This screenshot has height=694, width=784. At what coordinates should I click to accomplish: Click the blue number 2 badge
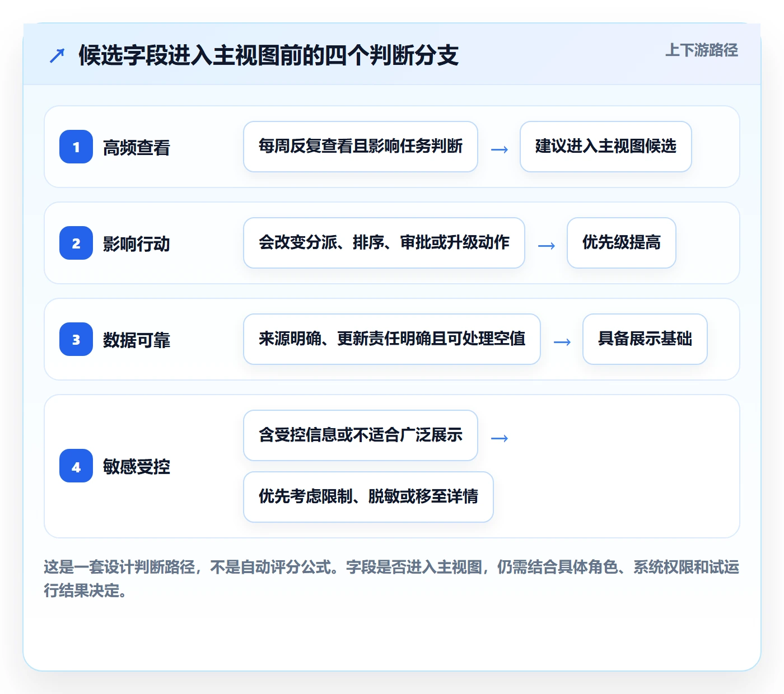[x=76, y=243]
